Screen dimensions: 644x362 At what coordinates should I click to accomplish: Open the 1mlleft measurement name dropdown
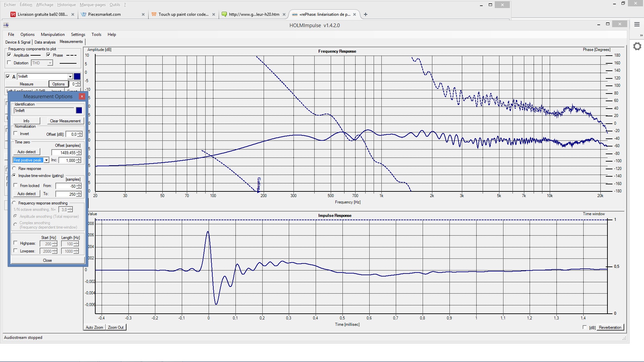tap(70, 76)
